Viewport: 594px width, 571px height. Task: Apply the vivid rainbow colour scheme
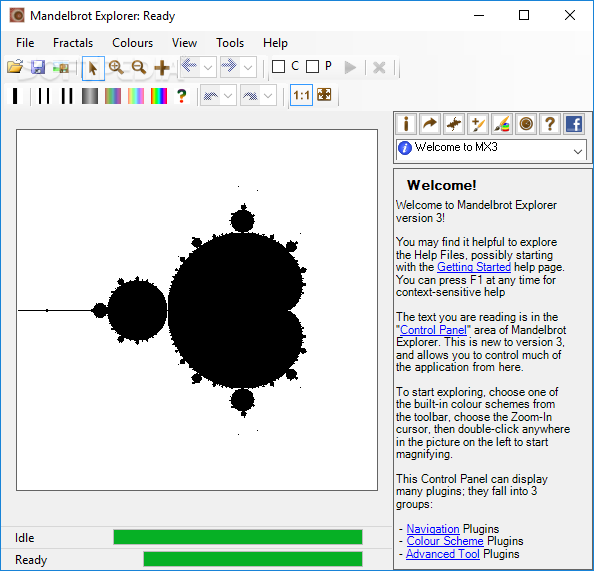click(x=159, y=96)
